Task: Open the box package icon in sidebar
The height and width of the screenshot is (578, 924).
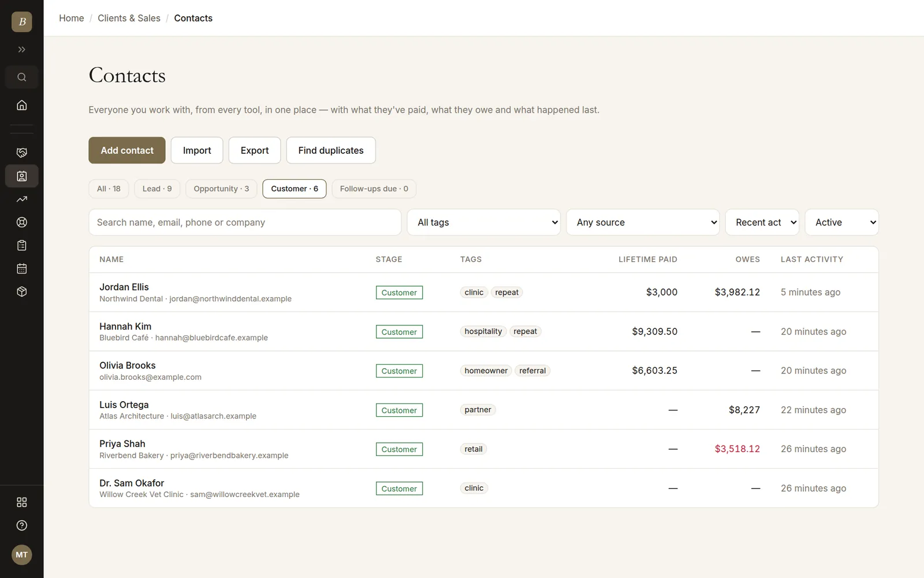Action: click(22, 292)
